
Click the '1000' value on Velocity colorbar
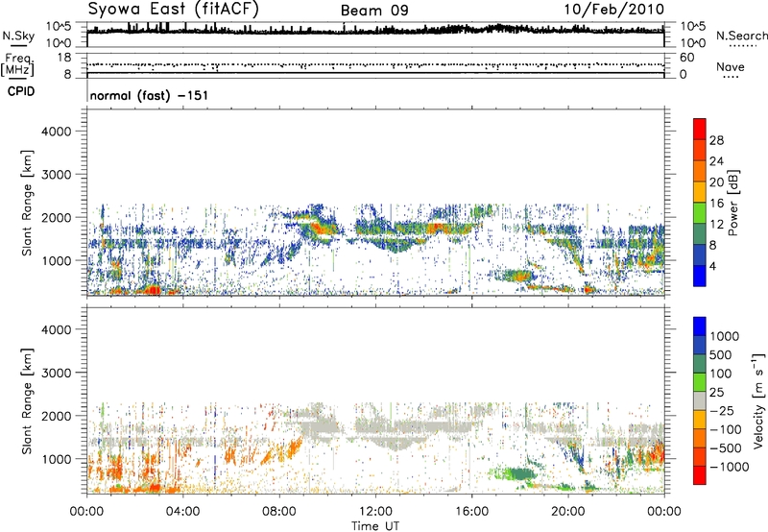[725, 336]
